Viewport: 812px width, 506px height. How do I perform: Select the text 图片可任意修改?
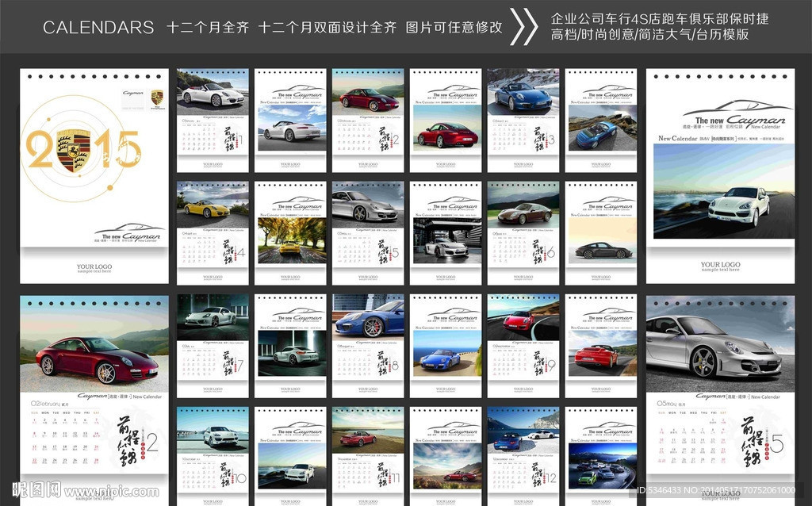[454, 28]
